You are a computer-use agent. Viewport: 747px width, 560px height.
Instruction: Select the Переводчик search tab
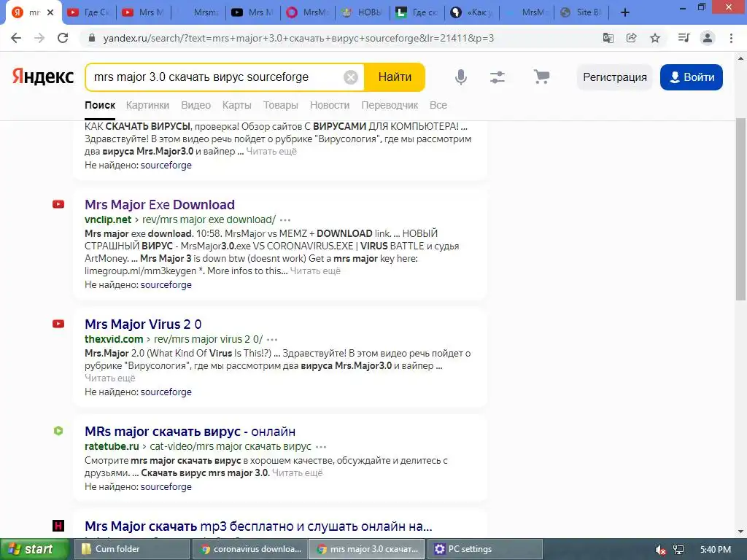390,105
